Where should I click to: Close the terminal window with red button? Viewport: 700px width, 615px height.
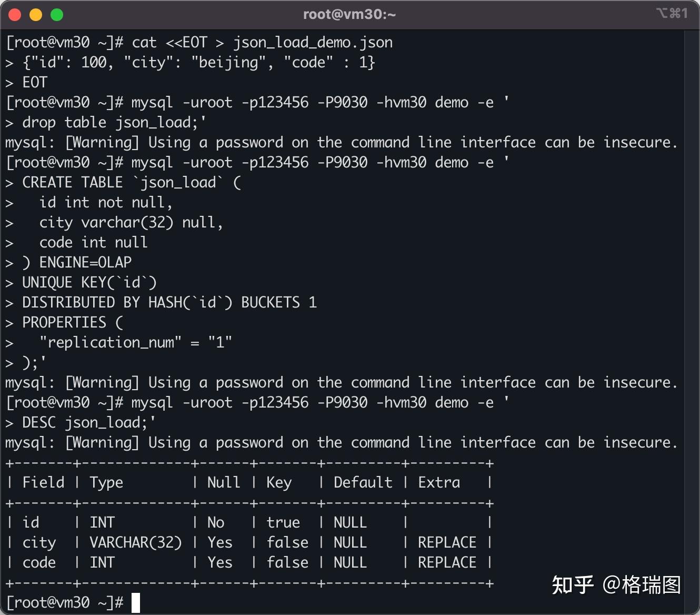click(x=15, y=15)
